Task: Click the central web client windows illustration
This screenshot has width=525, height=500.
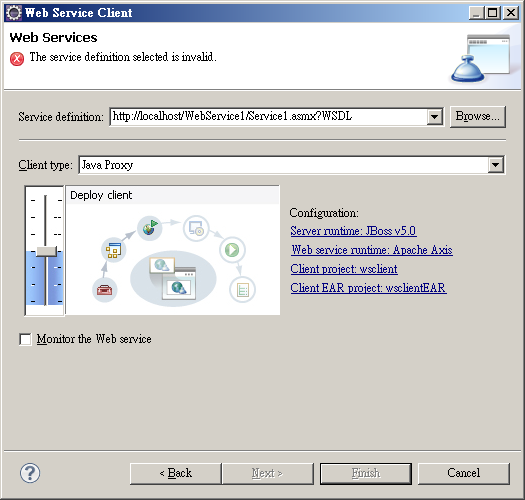Action: (173, 279)
